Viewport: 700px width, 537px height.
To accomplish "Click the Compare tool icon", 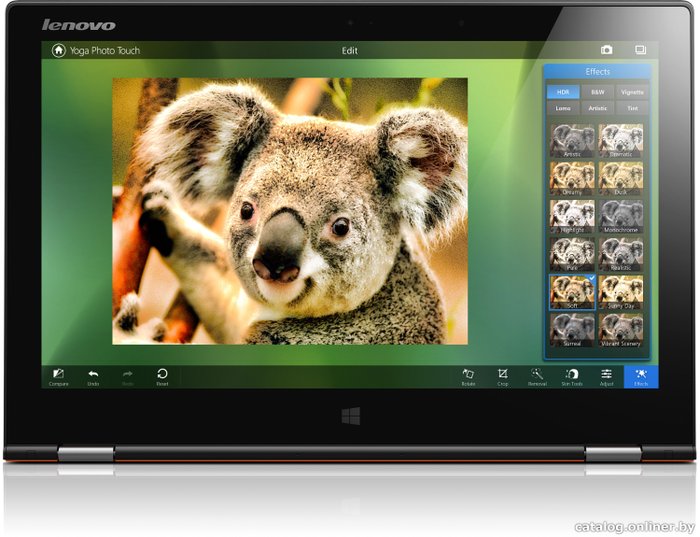I will (x=58, y=375).
